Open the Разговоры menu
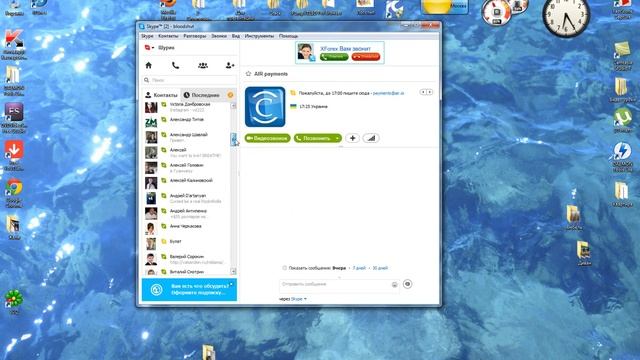The height and width of the screenshot is (360, 640). pos(195,36)
